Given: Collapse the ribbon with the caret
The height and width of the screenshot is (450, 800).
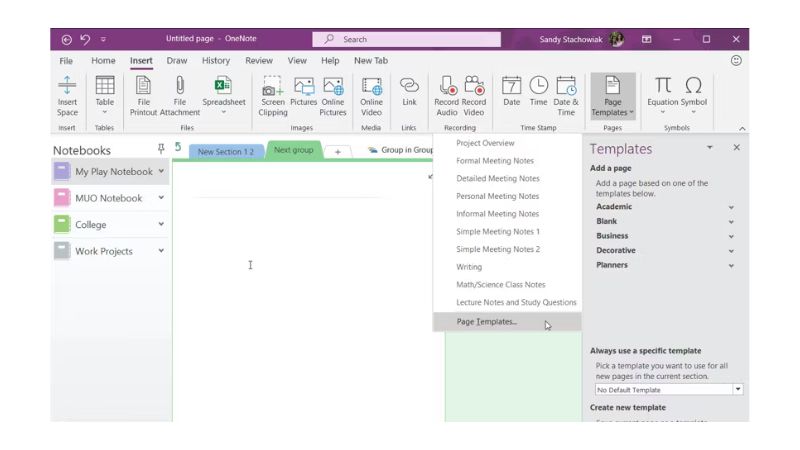Looking at the screenshot, I should coord(742,129).
